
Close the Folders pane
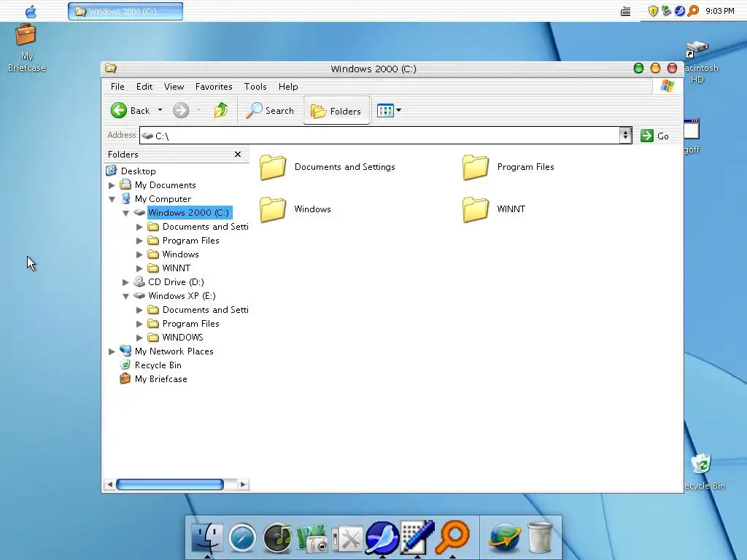(238, 155)
